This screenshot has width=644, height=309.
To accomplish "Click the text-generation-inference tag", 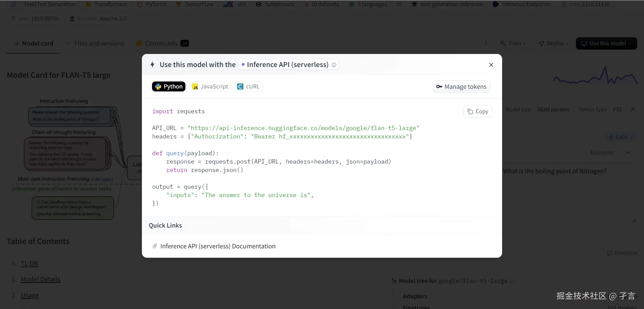I will click(447, 4).
